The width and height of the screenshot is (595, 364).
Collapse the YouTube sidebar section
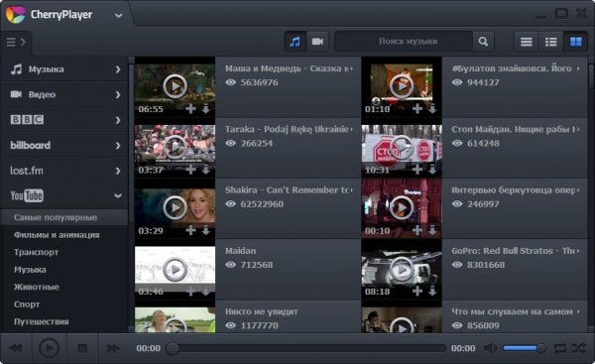(x=64, y=195)
